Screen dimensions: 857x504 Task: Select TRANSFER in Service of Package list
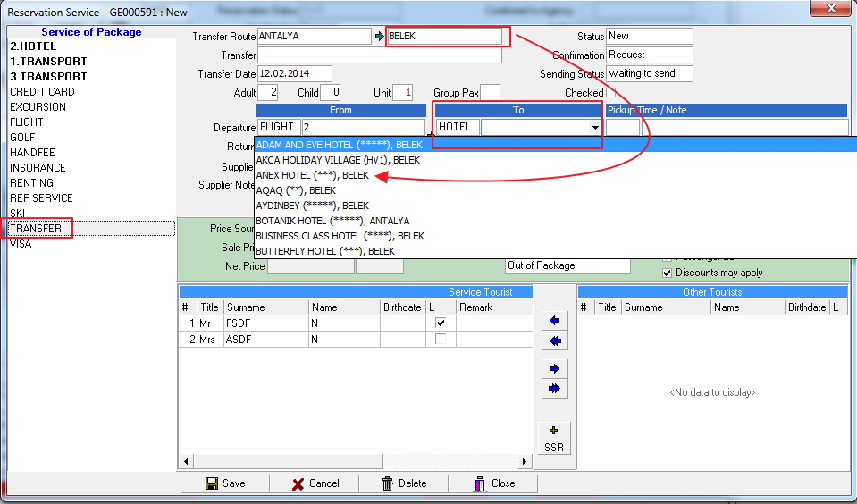36,229
